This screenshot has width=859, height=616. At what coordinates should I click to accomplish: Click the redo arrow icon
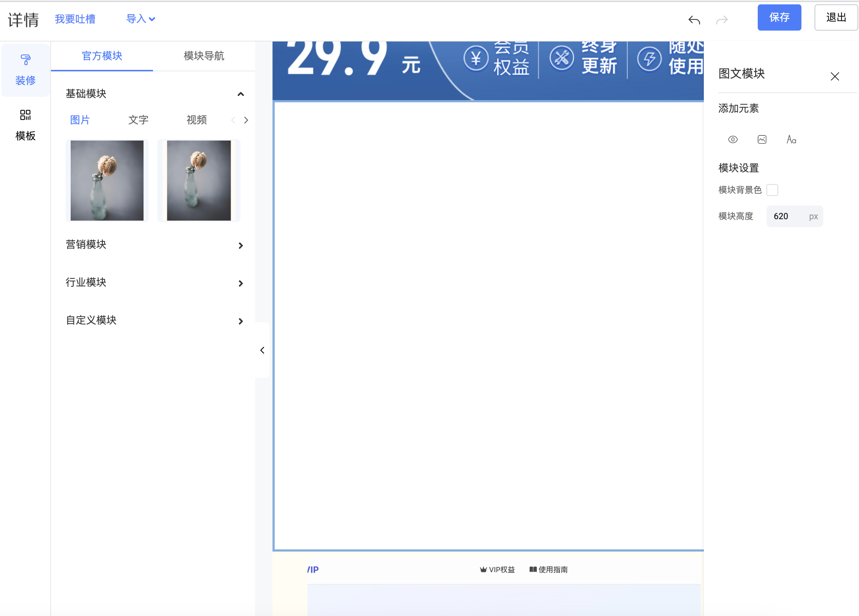pos(722,20)
